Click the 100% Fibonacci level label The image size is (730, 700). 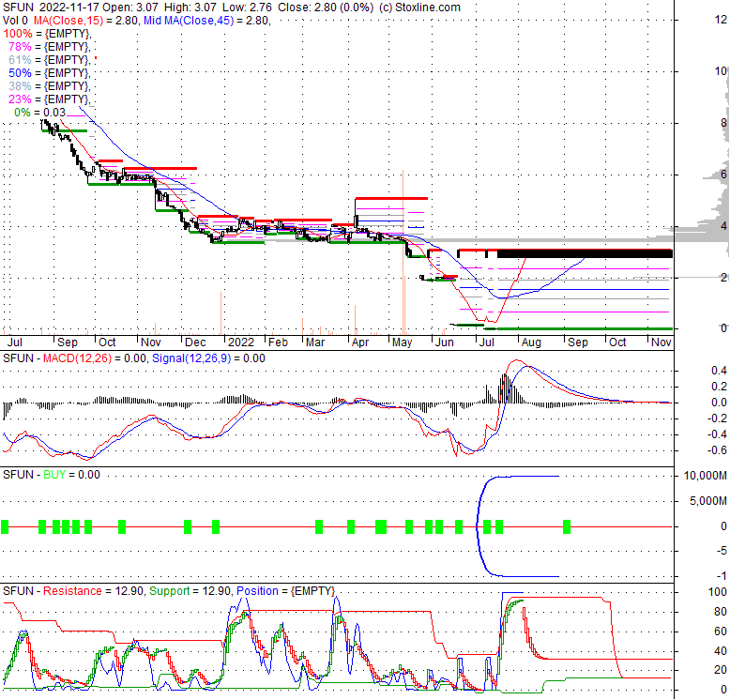(x=47, y=33)
